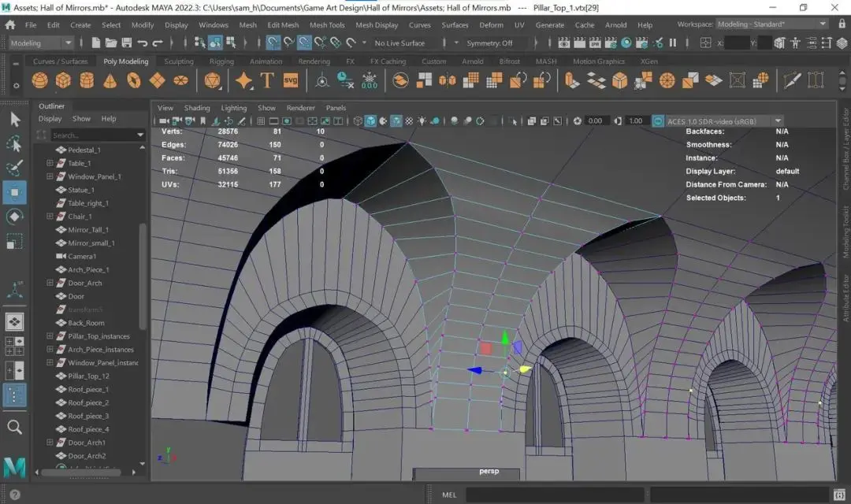Save the scene with the floppy icon
Viewport: 851px width, 504px height.
click(x=126, y=43)
